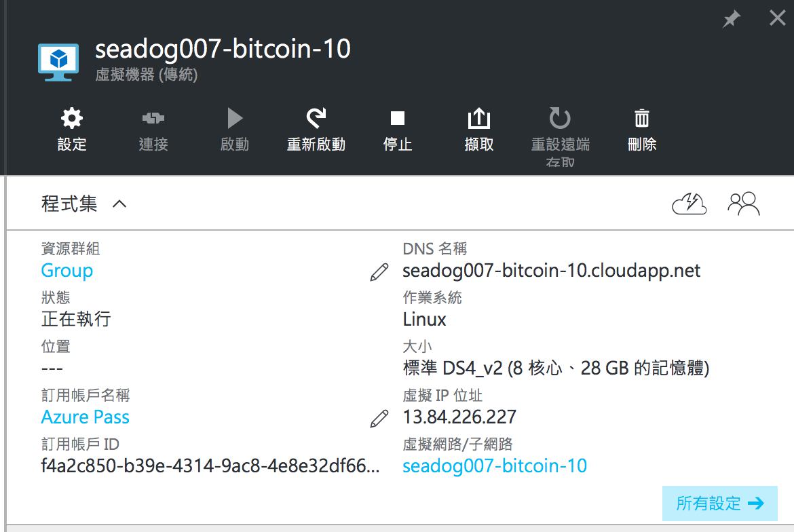The image size is (794, 532).
Task: Restart VM with 重新啟動 icon
Action: coord(316,118)
